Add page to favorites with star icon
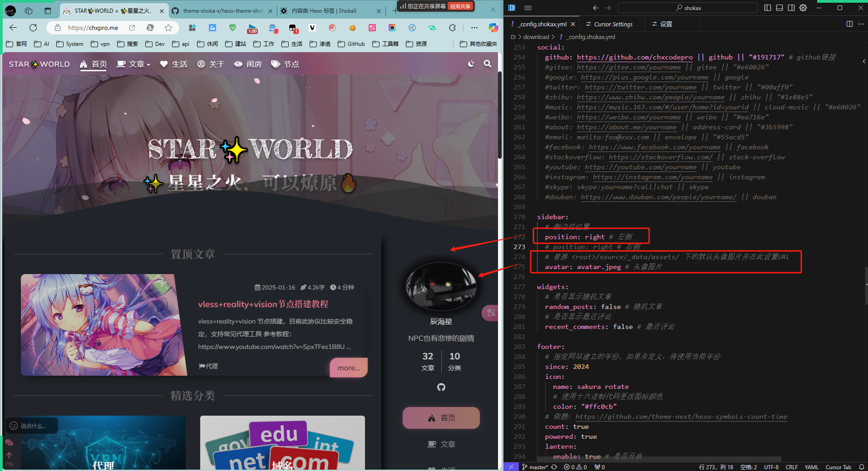This screenshot has width=868, height=471. pyautogui.click(x=168, y=28)
